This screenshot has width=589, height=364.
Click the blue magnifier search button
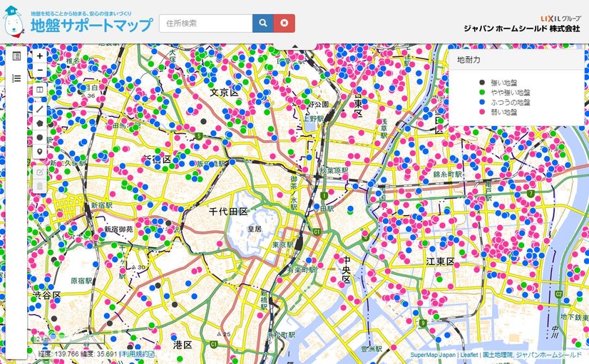(263, 24)
